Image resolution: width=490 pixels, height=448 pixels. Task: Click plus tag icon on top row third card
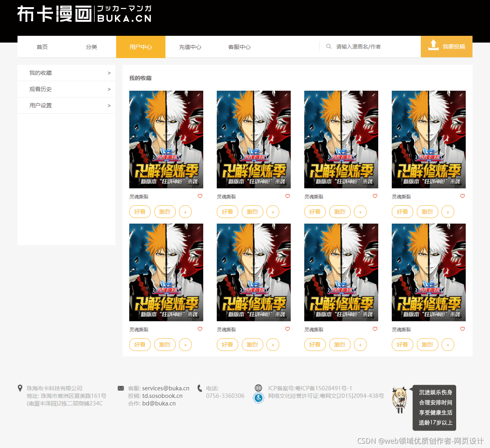(360, 212)
